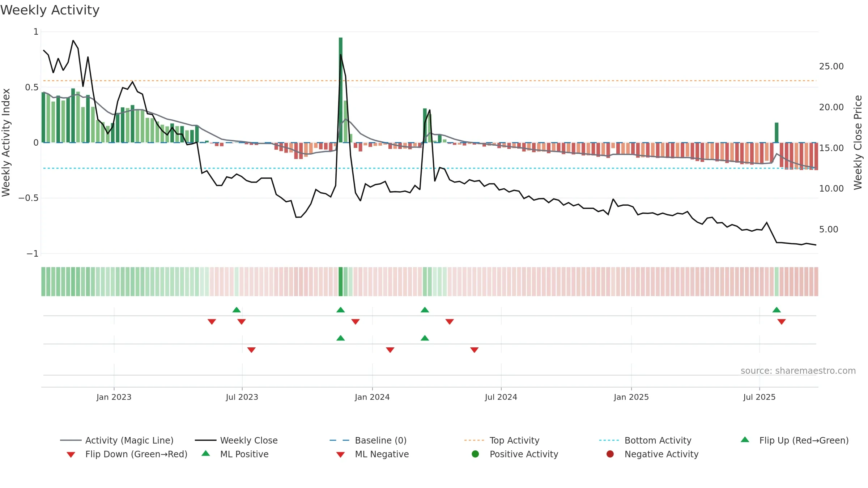868x488 pixels.
Task: Click the dark green heatmap cell before Jan 2024
Action: [340, 282]
